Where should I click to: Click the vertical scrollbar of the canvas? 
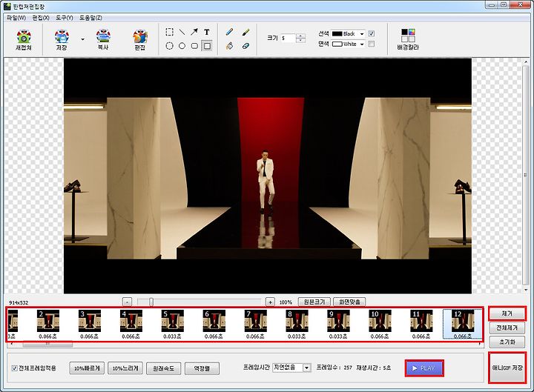526,175
